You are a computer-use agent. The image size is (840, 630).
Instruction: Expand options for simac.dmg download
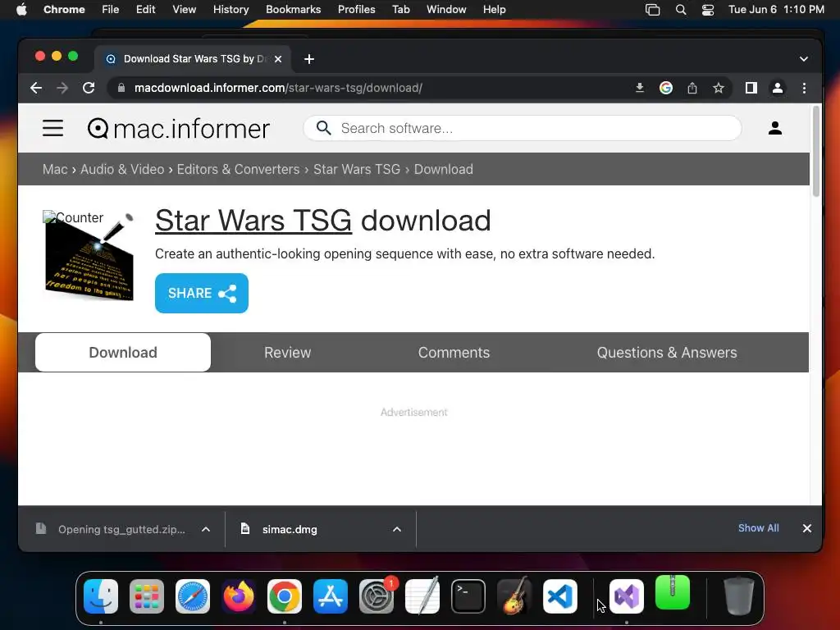point(397,529)
